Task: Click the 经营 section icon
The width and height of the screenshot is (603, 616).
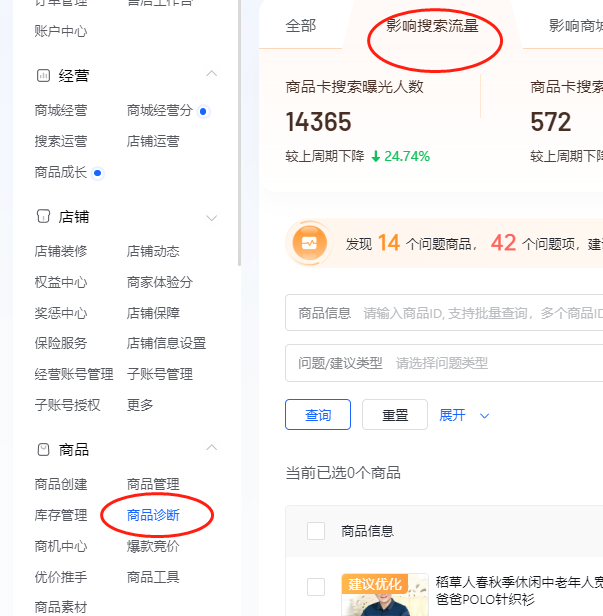Action: point(43,75)
